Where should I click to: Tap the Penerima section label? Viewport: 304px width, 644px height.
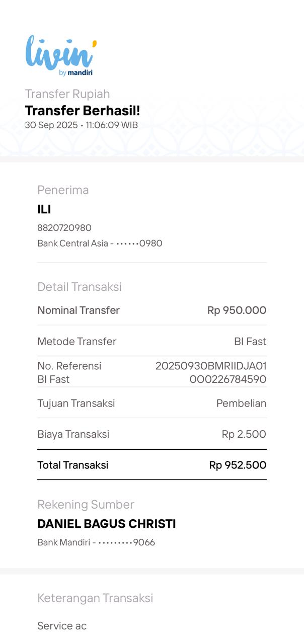click(63, 190)
